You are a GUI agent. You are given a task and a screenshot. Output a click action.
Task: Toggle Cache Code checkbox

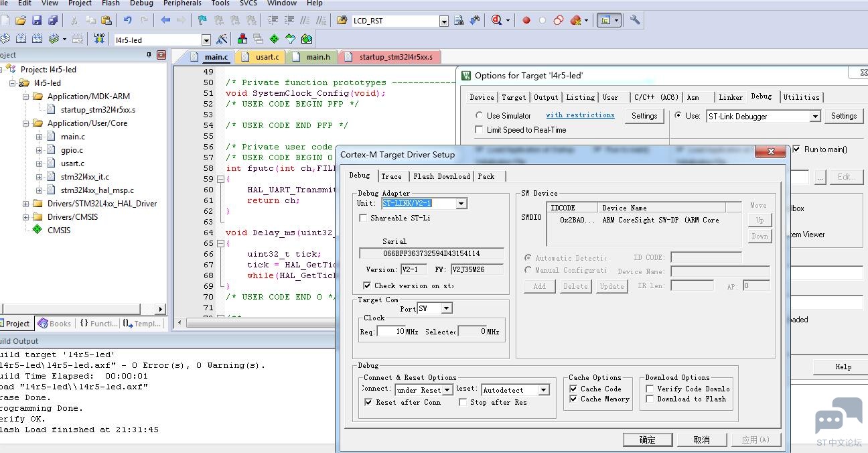[x=573, y=389]
